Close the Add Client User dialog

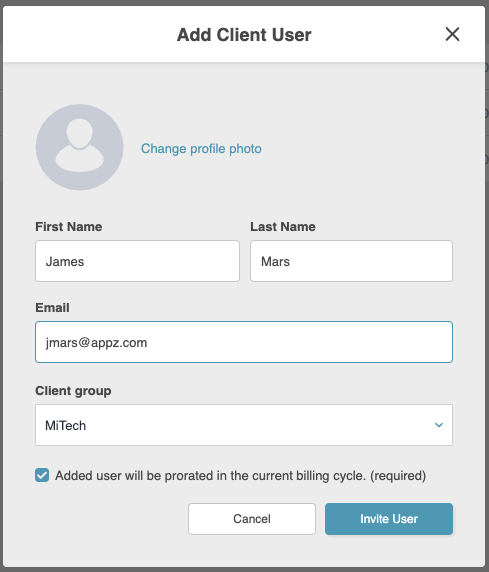[452, 34]
